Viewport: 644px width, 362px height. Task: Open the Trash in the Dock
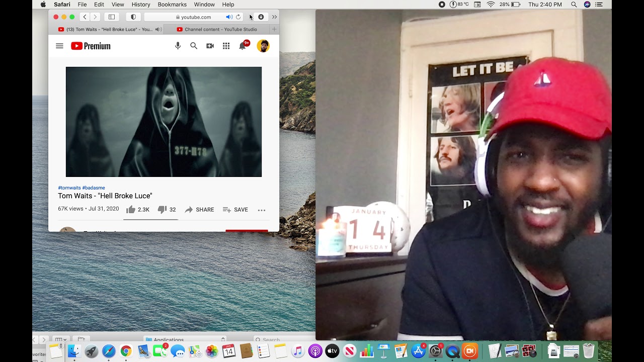click(589, 351)
